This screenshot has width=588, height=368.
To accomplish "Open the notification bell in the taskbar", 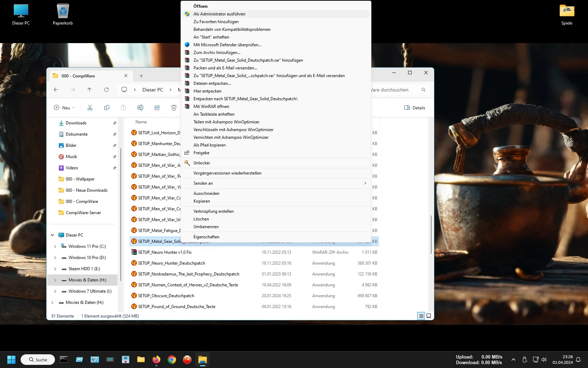I will click(x=578, y=360).
